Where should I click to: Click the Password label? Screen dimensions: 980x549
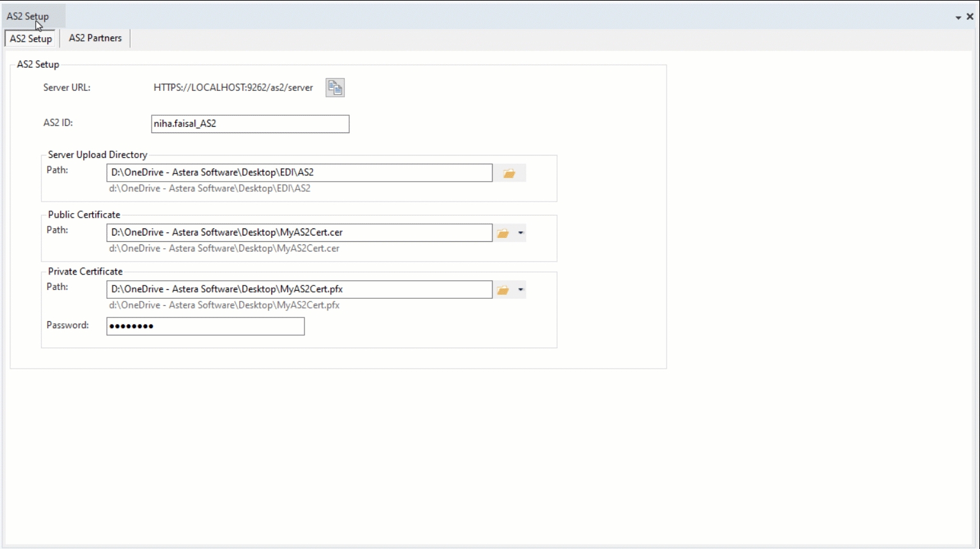(68, 326)
